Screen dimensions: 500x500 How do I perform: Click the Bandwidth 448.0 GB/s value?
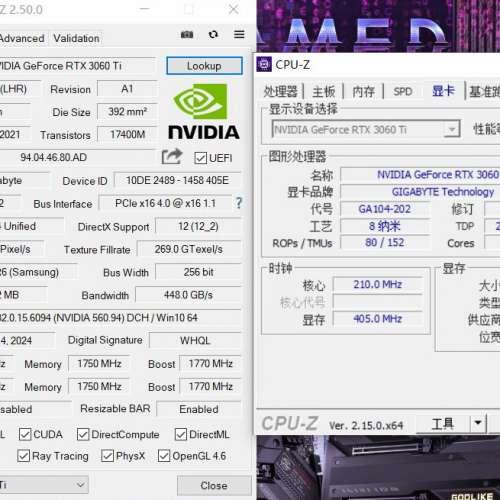[188, 295]
